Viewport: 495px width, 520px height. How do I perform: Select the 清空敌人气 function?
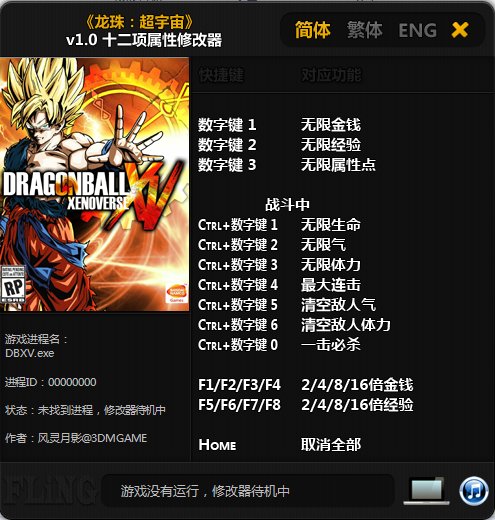pyautogui.click(x=338, y=305)
